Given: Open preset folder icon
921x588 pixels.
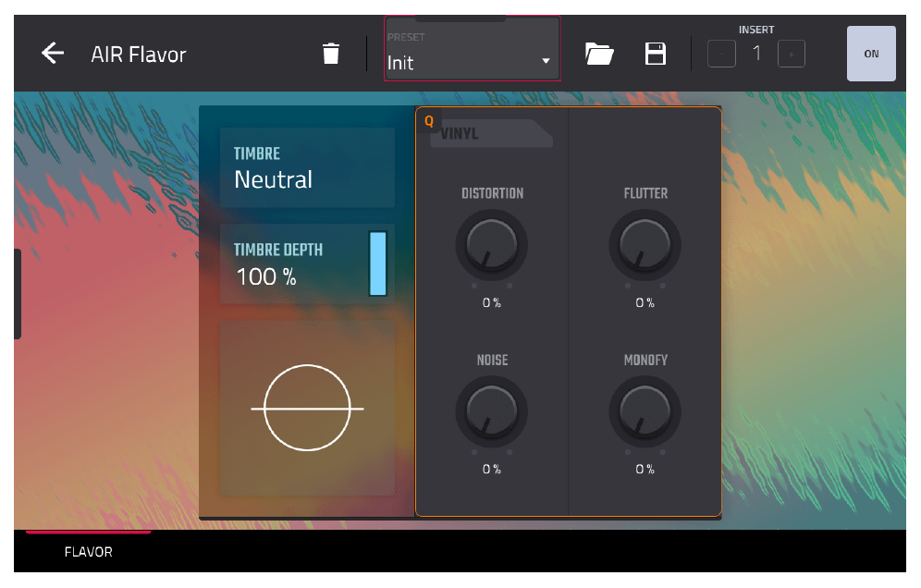Looking at the screenshot, I should pos(598,54).
